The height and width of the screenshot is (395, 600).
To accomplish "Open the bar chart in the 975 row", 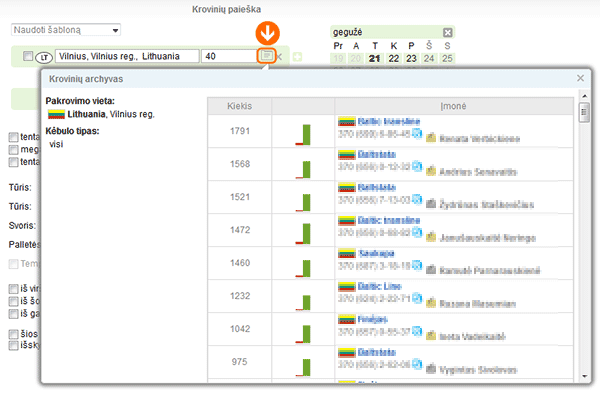I will coord(303,367).
